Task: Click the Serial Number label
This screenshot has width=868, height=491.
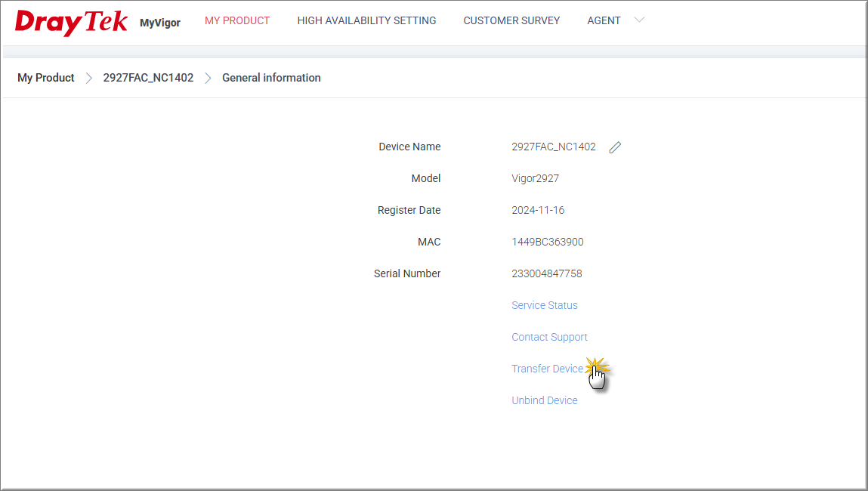Action: [x=407, y=273]
